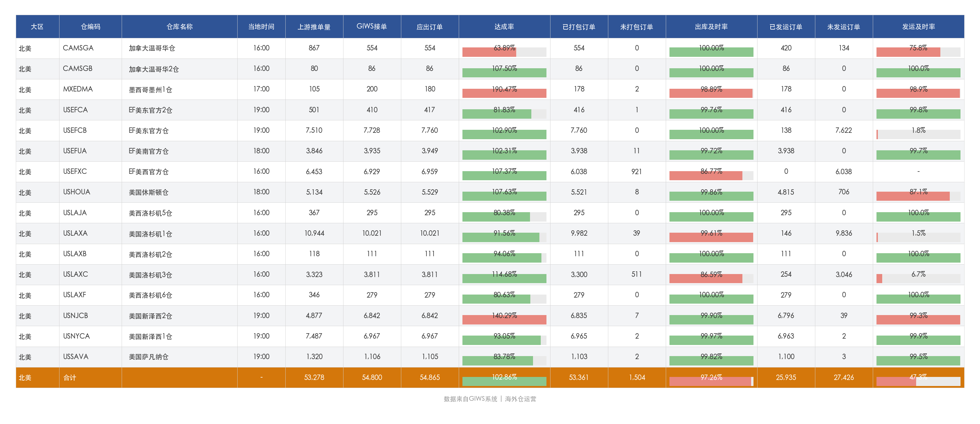Select the 当地时间 column header
Screen dimensions: 980x424
pos(261,27)
